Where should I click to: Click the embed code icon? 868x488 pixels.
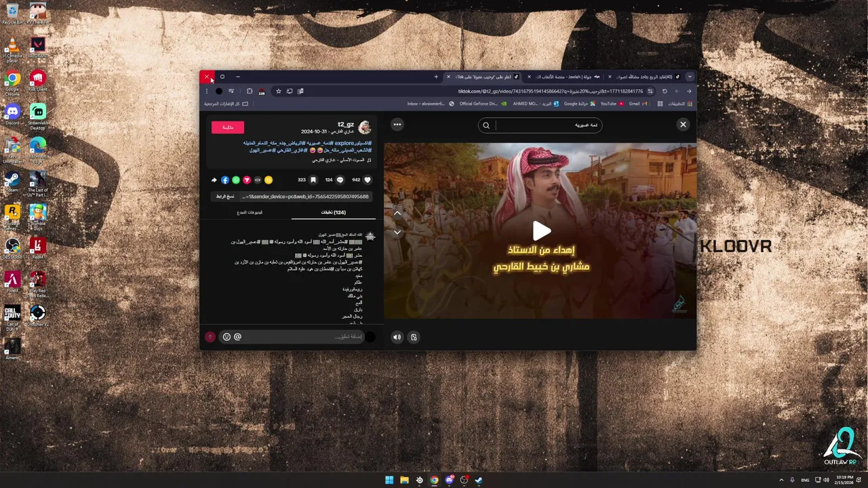(258, 180)
